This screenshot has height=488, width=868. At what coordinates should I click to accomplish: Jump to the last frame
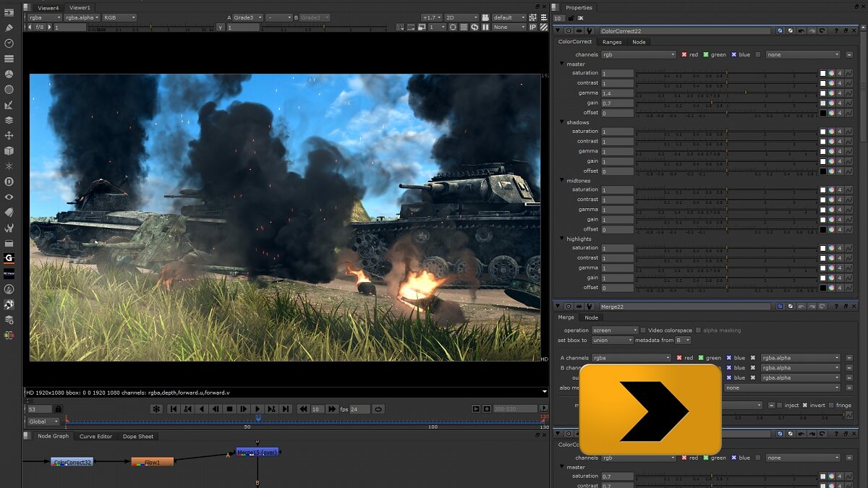[x=286, y=409]
